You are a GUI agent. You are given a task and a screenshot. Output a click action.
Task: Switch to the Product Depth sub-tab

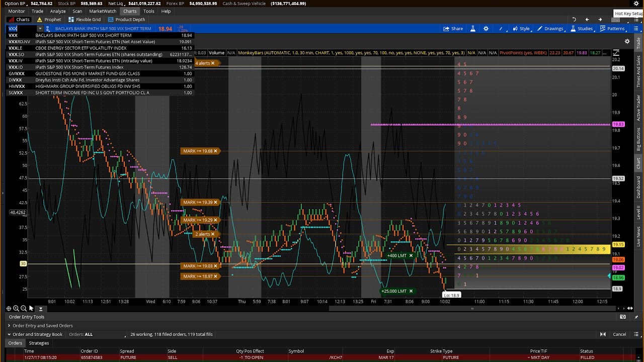tap(126, 20)
